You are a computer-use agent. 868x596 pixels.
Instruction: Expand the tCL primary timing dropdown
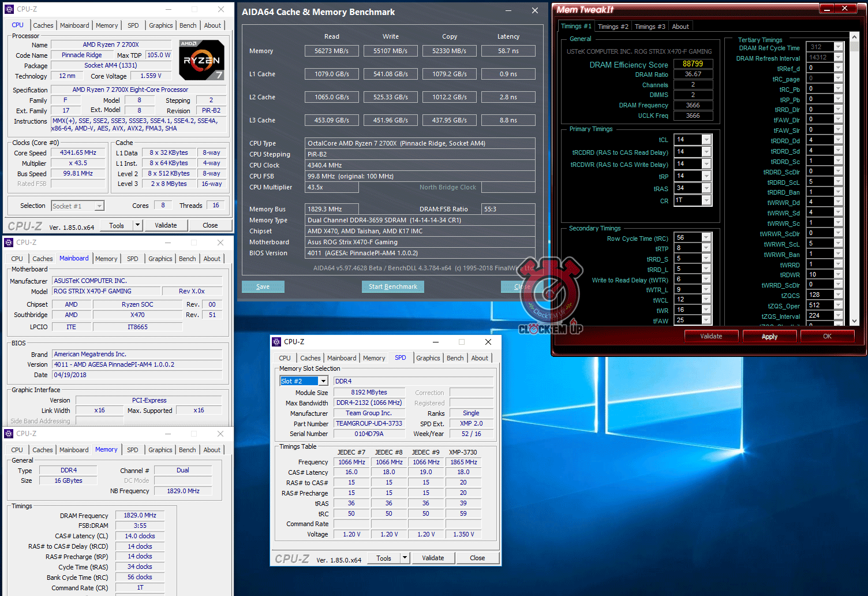pyautogui.click(x=706, y=140)
